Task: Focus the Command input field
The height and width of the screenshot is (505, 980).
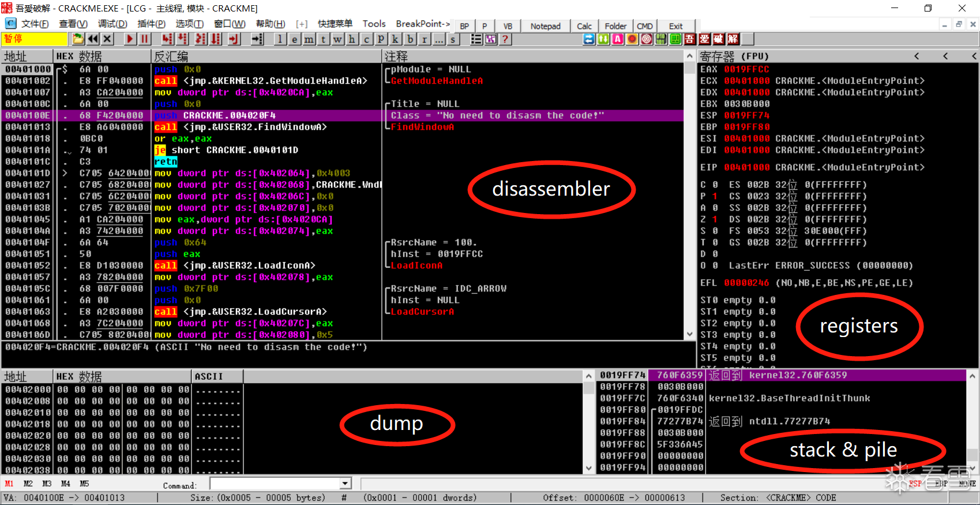Action: [275, 484]
